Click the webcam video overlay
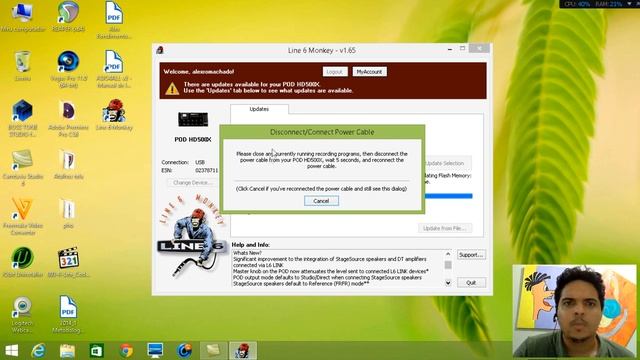640x360 pixels. [x=574, y=312]
